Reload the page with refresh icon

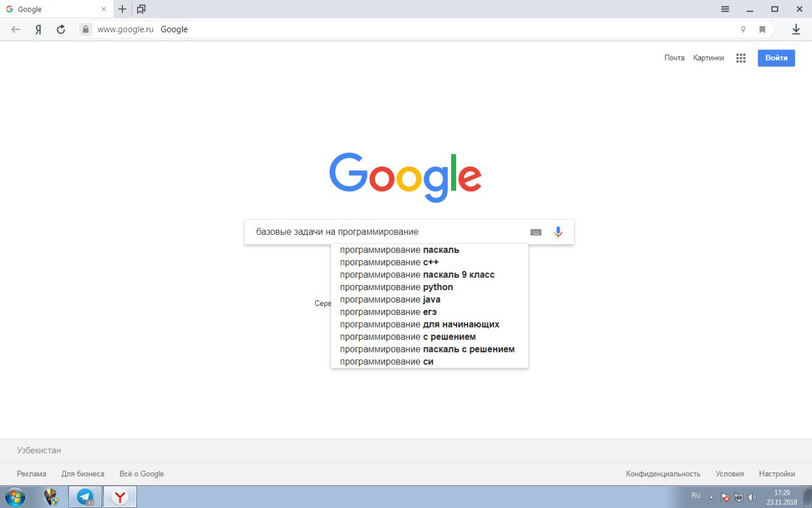click(x=61, y=29)
